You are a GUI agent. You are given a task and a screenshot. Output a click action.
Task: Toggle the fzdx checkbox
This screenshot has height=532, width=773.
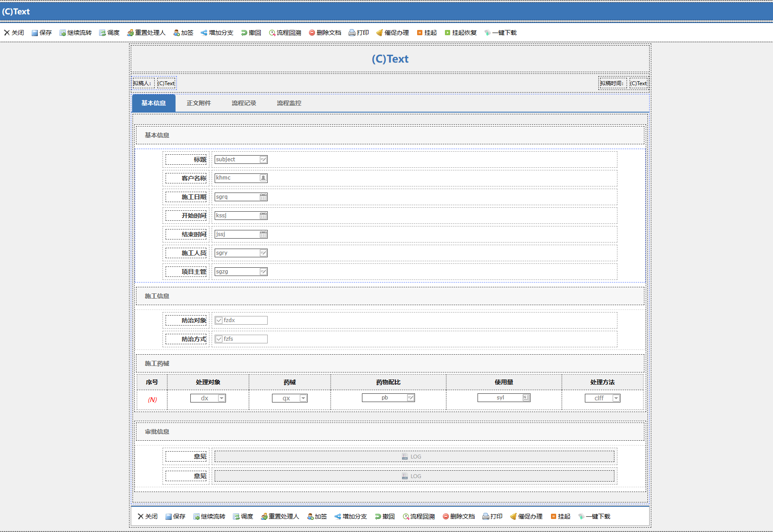(x=219, y=320)
